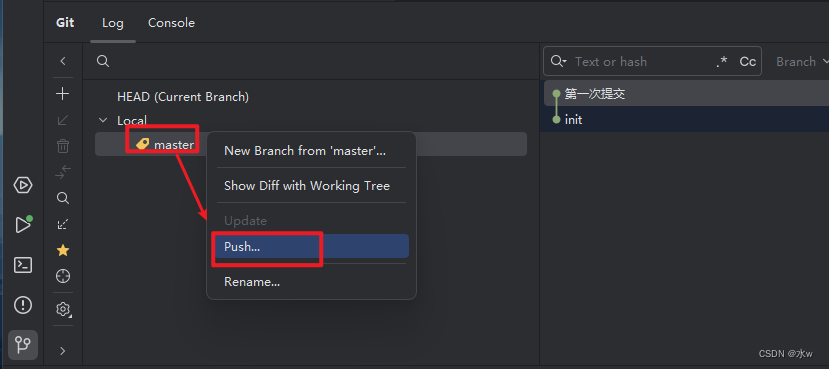Open the Git tool window sidebar icon
Viewport: 829px width, 369px height.
23,345
